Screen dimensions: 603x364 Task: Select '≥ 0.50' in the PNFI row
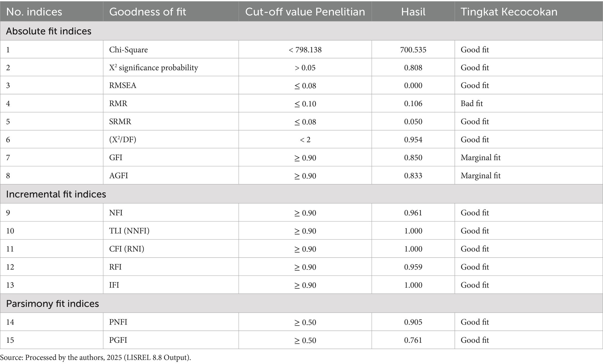coord(305,322)
